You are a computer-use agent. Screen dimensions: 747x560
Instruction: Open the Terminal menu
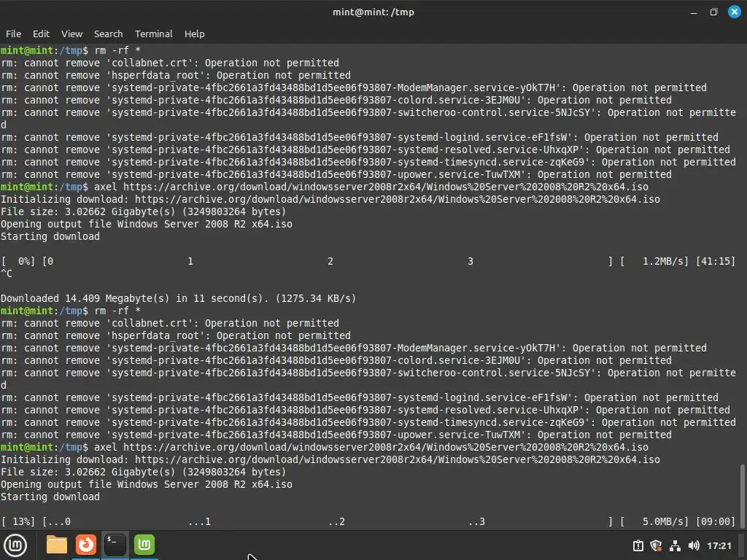pos(153,34)
